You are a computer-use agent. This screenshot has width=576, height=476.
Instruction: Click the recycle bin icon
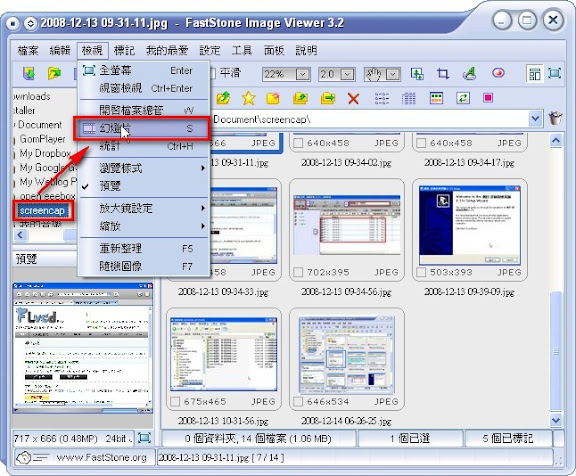[555, 118]
